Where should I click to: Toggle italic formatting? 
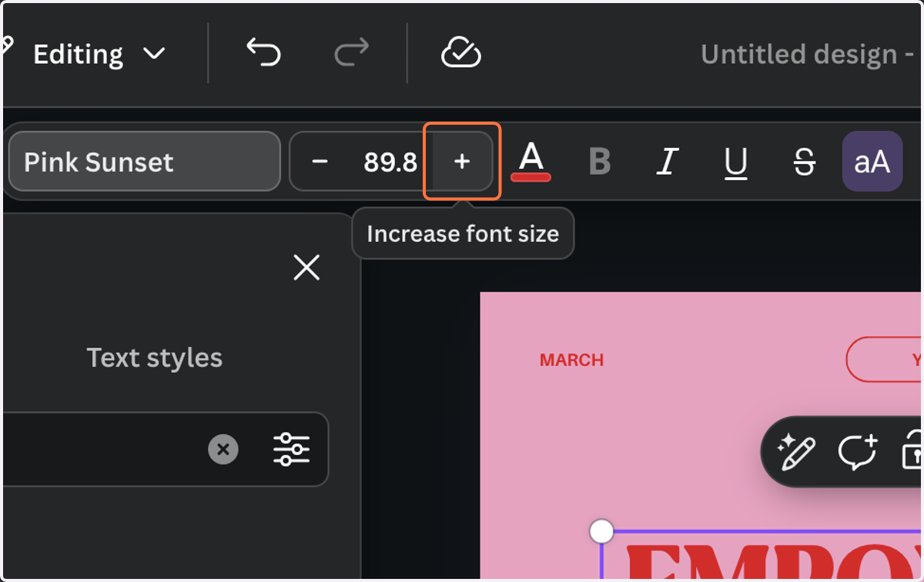point(668,162)
